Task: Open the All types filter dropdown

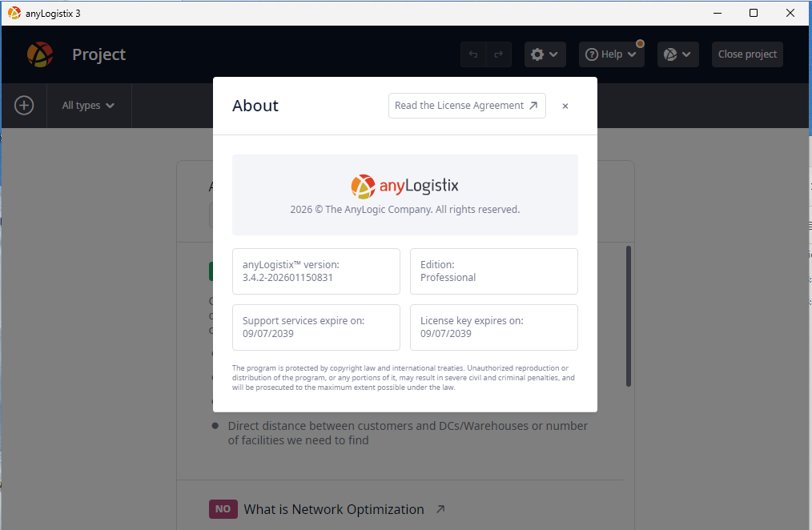Action: pyautogui.click(x=88, y=106)
